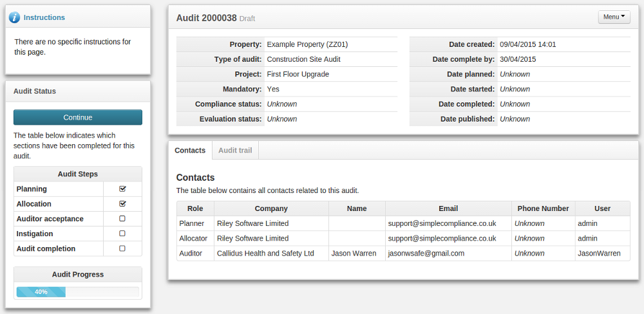Toggle the Planning step checkbox
The image size is (644, 314).
pos(122,189)
